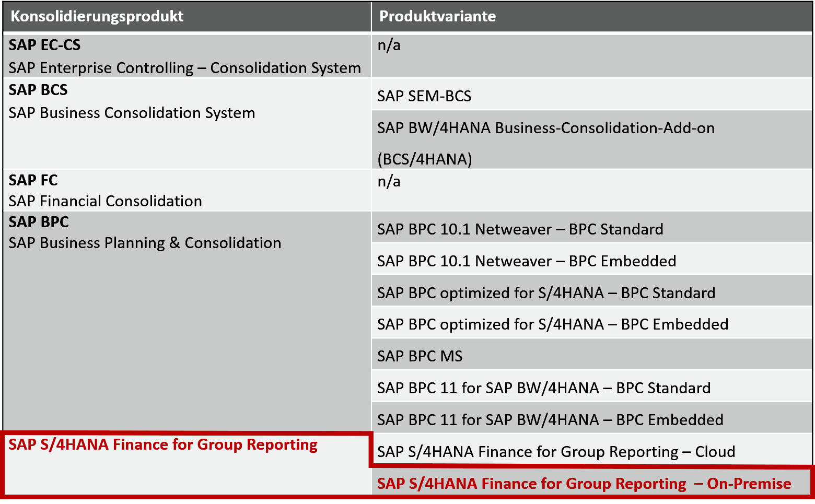The image size is (815, 504).
Task: Select SAP BPC 10.1 Netweaver – BPC Embedded
Action: [x=526, y=261]
